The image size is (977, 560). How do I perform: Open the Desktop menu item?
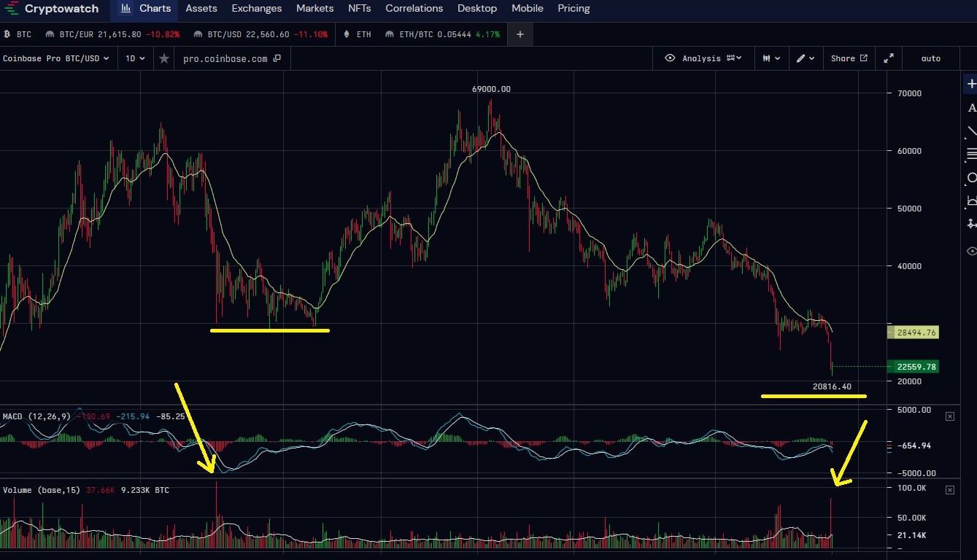477,9
